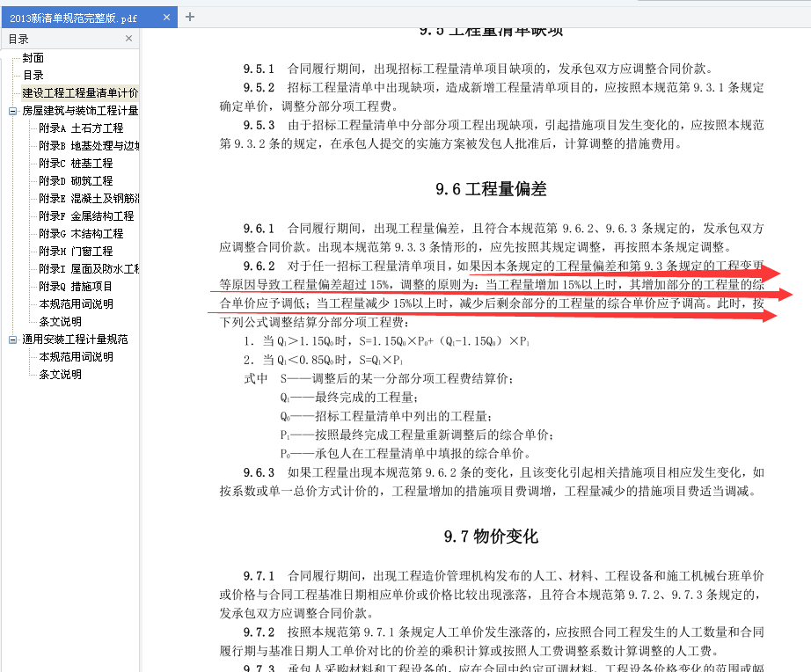Click clause number 9.7.2
The height and width of the screenshot is (672, 811).
(x=259, y=632)
